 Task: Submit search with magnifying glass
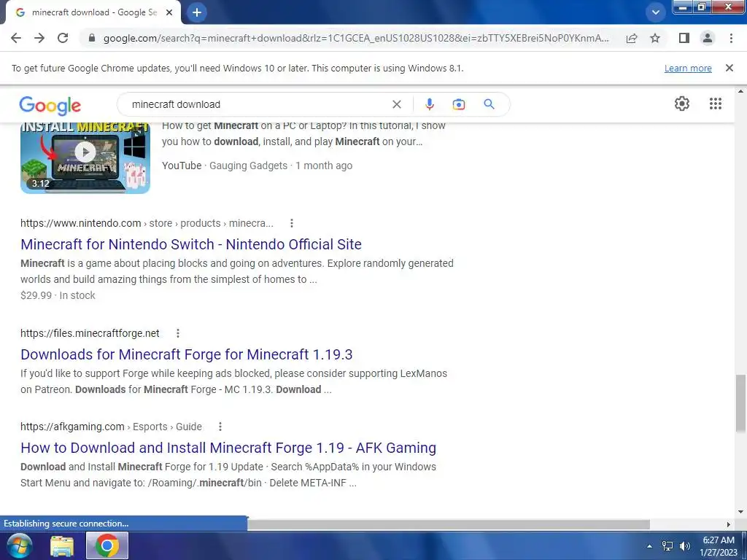coord(489,104)
